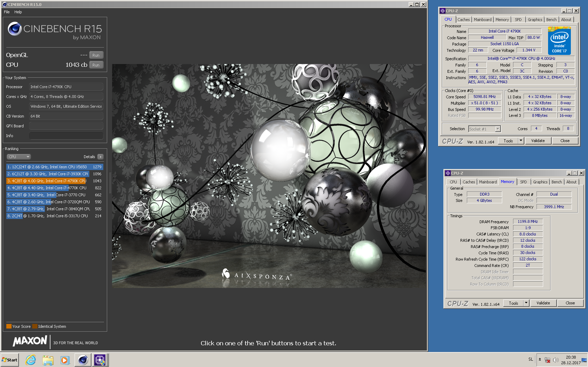Open the Start menu
Screen dimensions: 588x367
[9, 360]
